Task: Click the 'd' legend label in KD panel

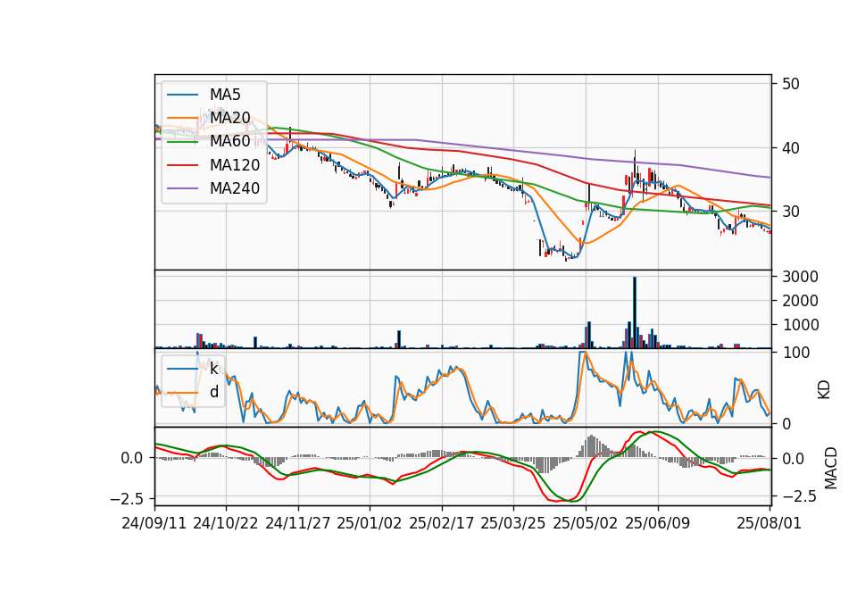Action: (x=213, y=391)
